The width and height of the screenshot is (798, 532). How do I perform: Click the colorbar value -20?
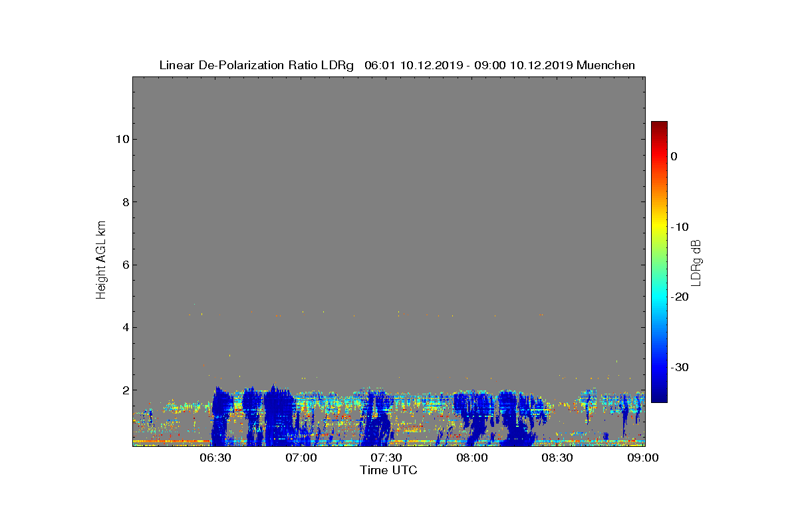tap(679, 297)
